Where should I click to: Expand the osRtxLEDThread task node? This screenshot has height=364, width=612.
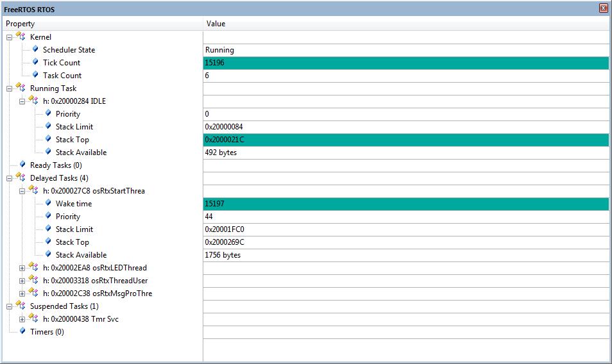[x=22, y=268]
